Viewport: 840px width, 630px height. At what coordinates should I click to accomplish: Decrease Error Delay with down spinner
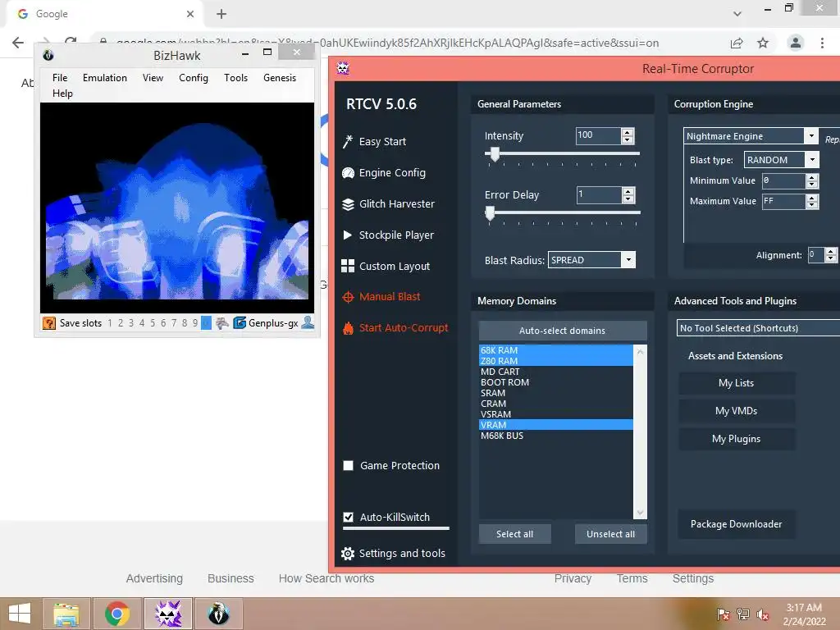pyautogui.click(x=628, y=199)
